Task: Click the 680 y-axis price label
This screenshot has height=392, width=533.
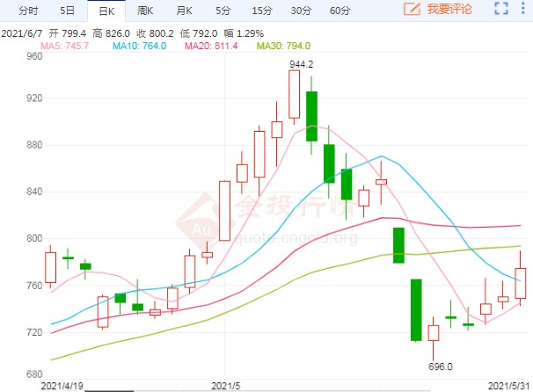Action: pyautogui.click(x=34, y=374)
